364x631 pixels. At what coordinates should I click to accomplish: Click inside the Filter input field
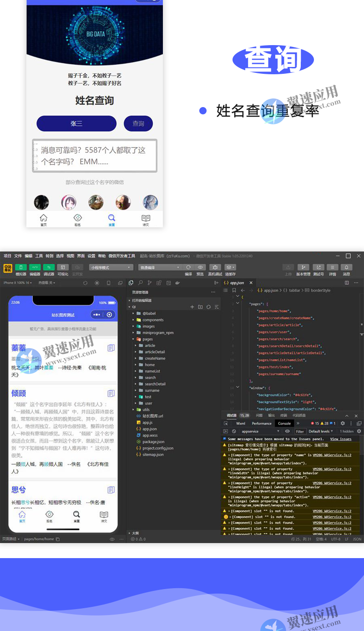coord(301,431)
